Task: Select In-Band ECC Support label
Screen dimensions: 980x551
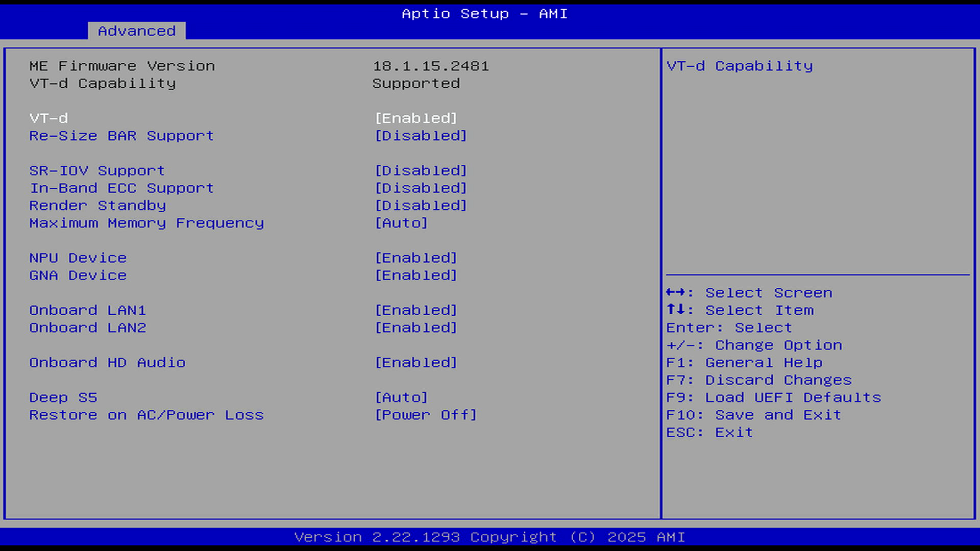Action: (121, 188)
